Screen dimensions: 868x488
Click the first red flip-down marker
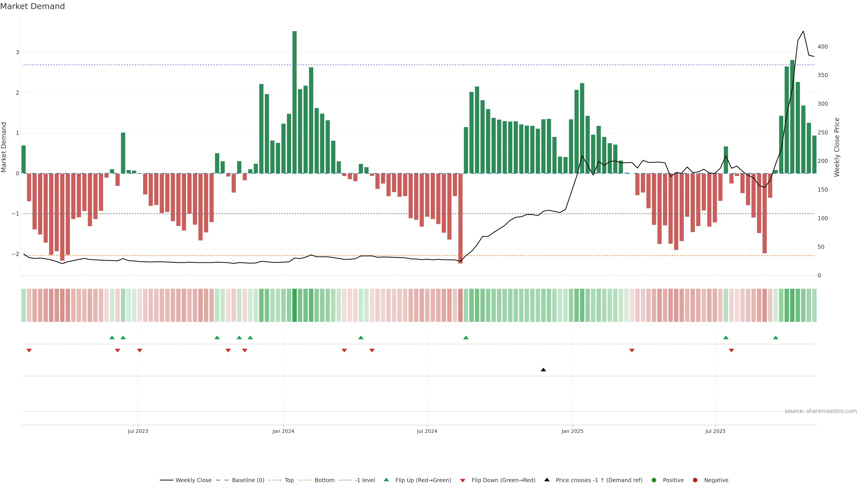click(29, 351)
